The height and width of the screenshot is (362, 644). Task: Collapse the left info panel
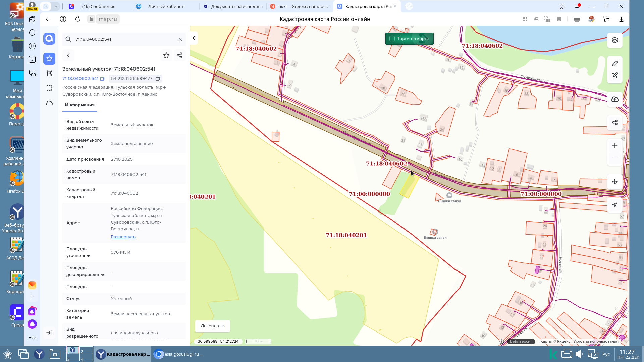[194, 38]
